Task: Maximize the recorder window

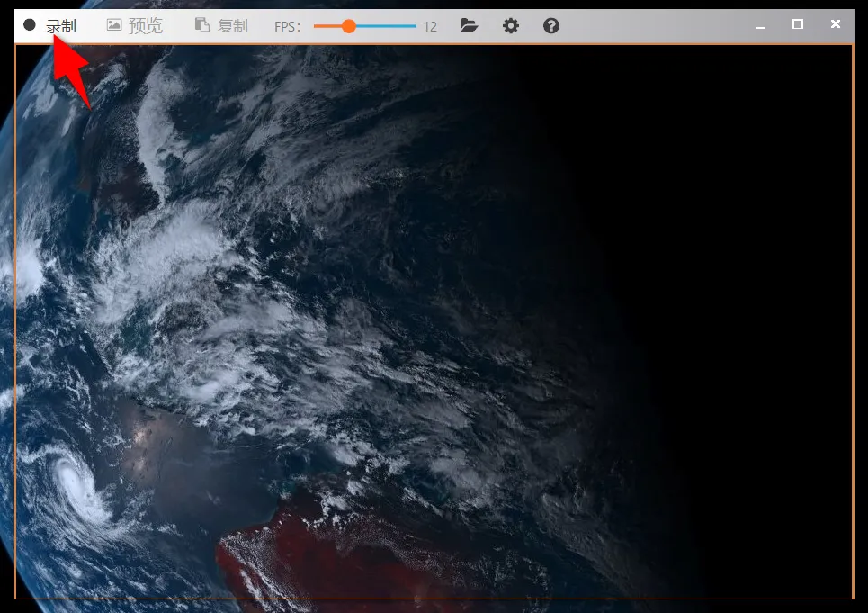Action: point(798,23)
